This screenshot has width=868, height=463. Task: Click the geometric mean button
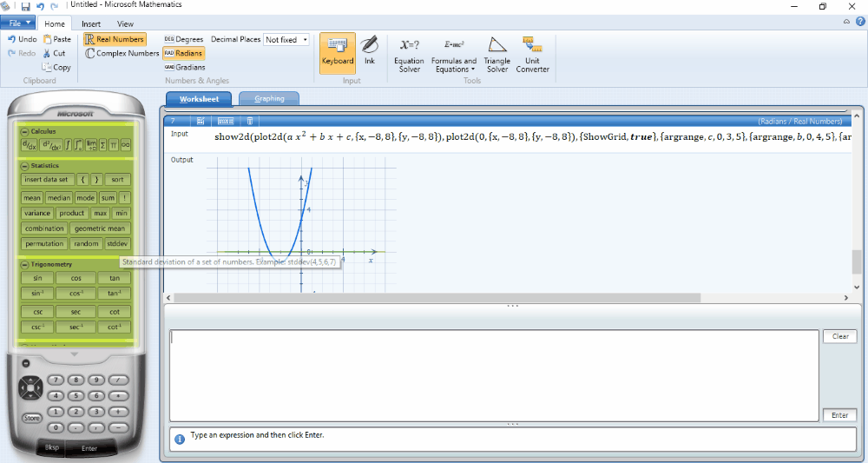[x=100, y=228]
